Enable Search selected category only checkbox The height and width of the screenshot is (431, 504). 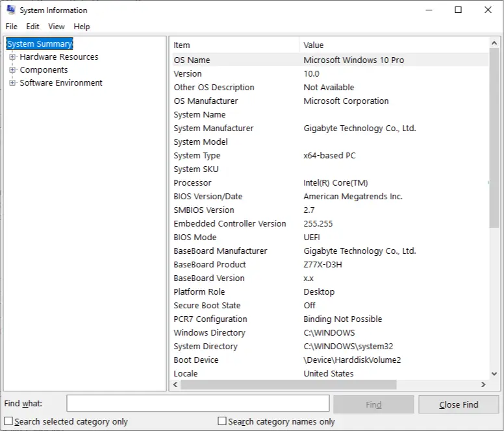(8, 421)
